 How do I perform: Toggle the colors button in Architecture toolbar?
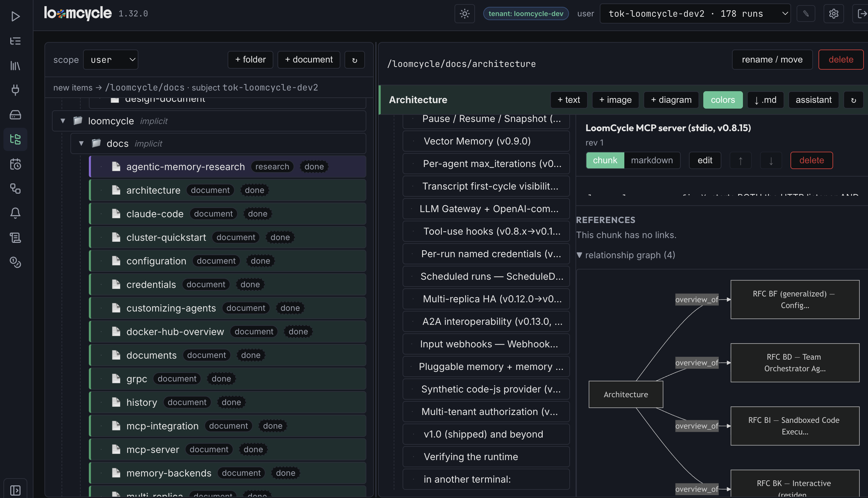(x=722, y=100)
